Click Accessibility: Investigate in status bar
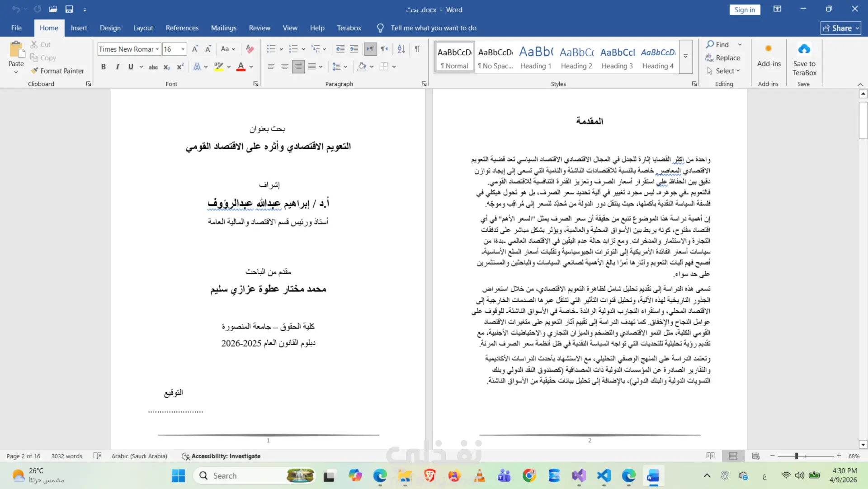 click(x=221, y=456)
